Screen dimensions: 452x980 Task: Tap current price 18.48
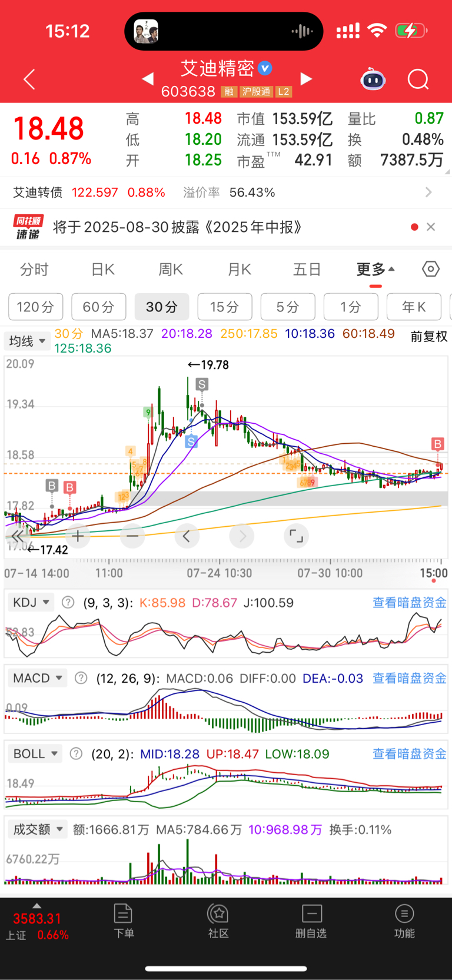click(49, 128)
